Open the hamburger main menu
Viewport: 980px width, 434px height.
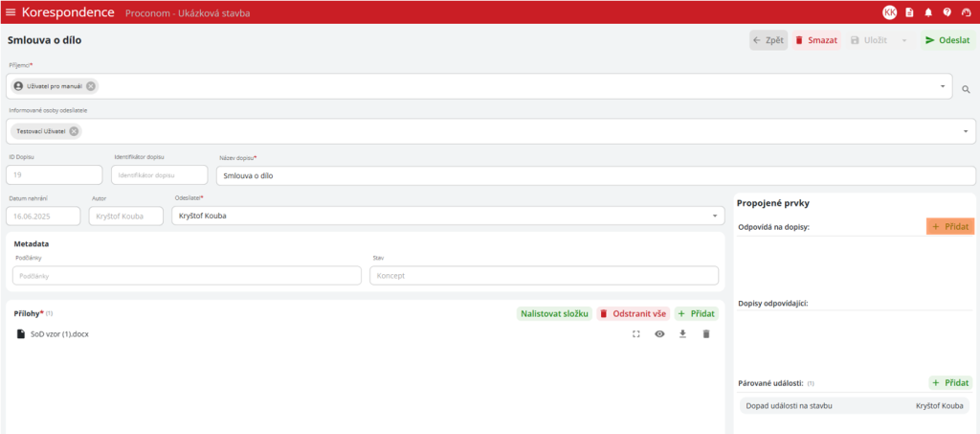pos(11,12)
